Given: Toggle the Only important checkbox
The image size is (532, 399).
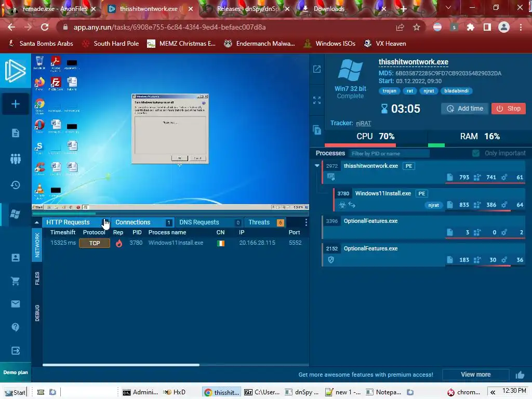Looking at the screenshot, I should [476, 153].
